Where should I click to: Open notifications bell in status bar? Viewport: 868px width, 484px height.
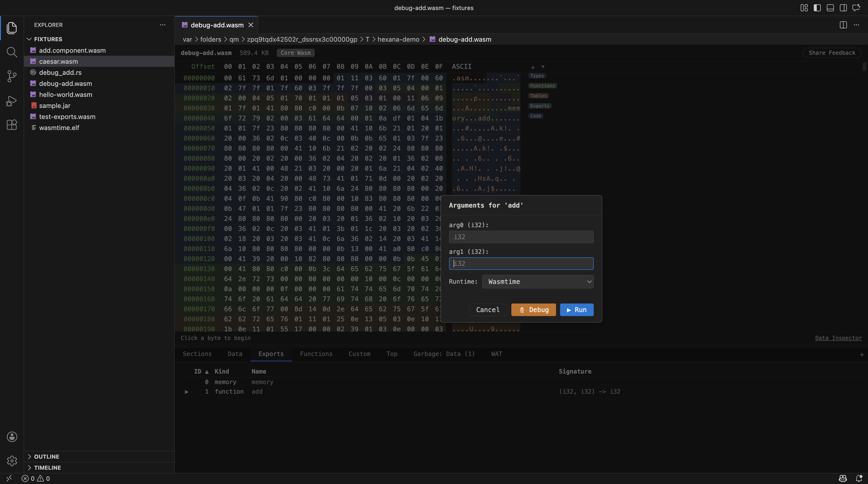click(x=859, y=478)
